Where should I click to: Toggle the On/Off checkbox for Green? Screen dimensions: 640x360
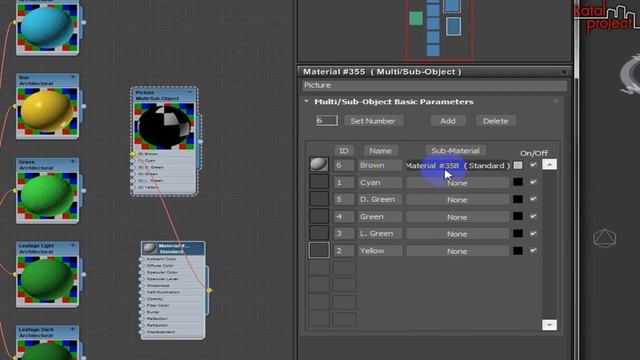pos(533,216)
